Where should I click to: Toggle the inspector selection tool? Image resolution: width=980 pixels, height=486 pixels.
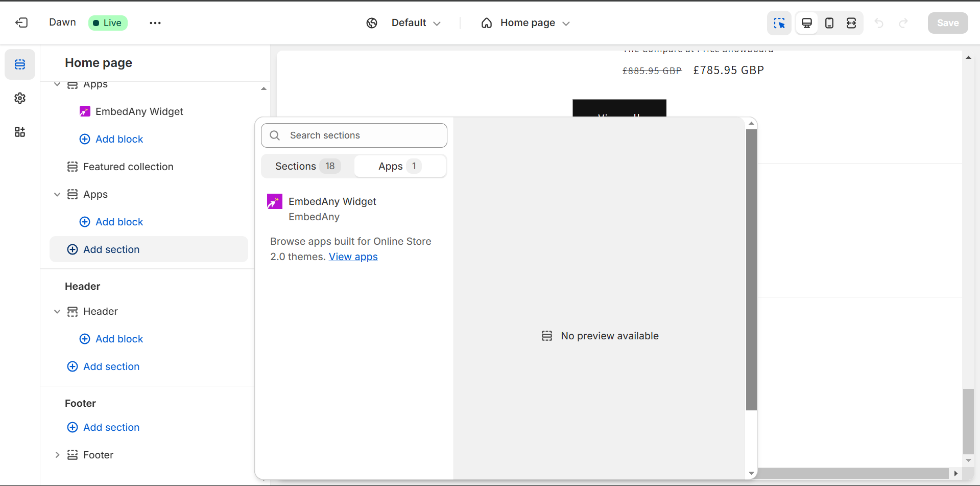(779, 23)
